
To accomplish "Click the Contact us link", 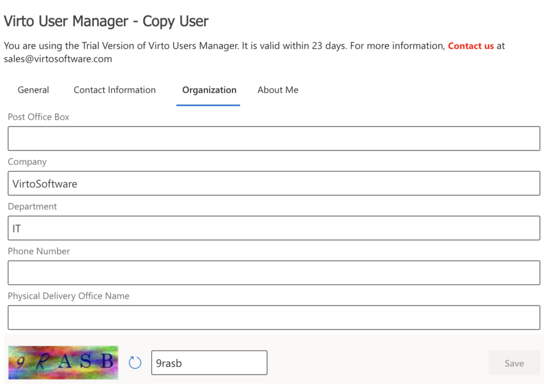I will click(471, 46).
